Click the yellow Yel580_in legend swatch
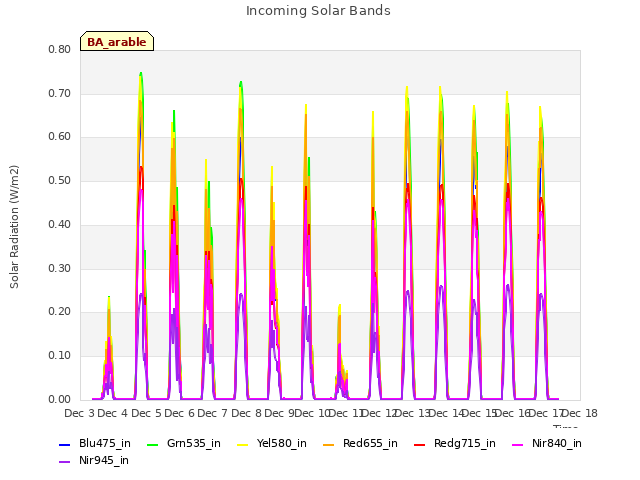Screen dimensions: 640x480 [242, 444]
